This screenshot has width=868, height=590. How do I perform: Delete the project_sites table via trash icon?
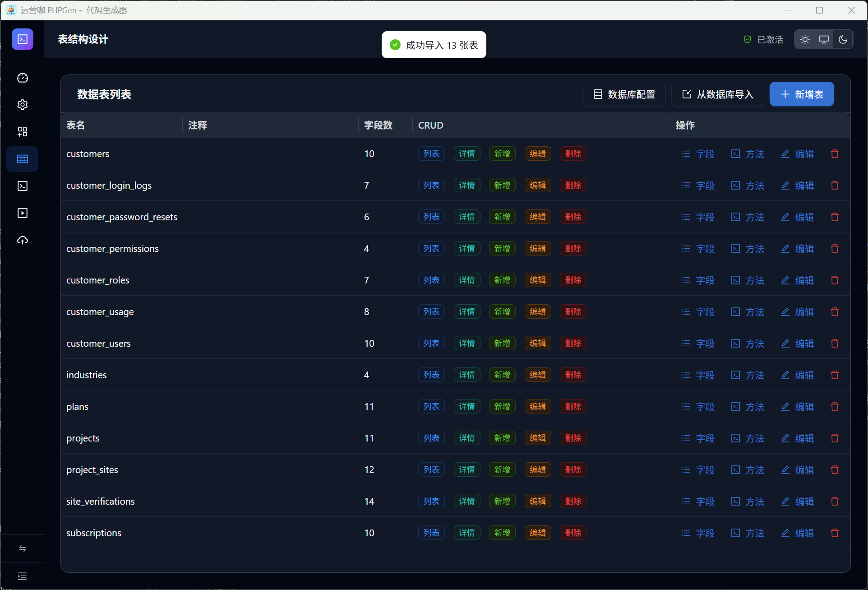835,470
